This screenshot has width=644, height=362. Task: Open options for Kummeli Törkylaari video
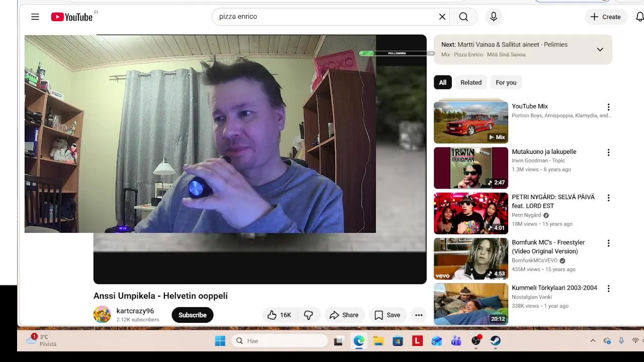tap(608, 289)
